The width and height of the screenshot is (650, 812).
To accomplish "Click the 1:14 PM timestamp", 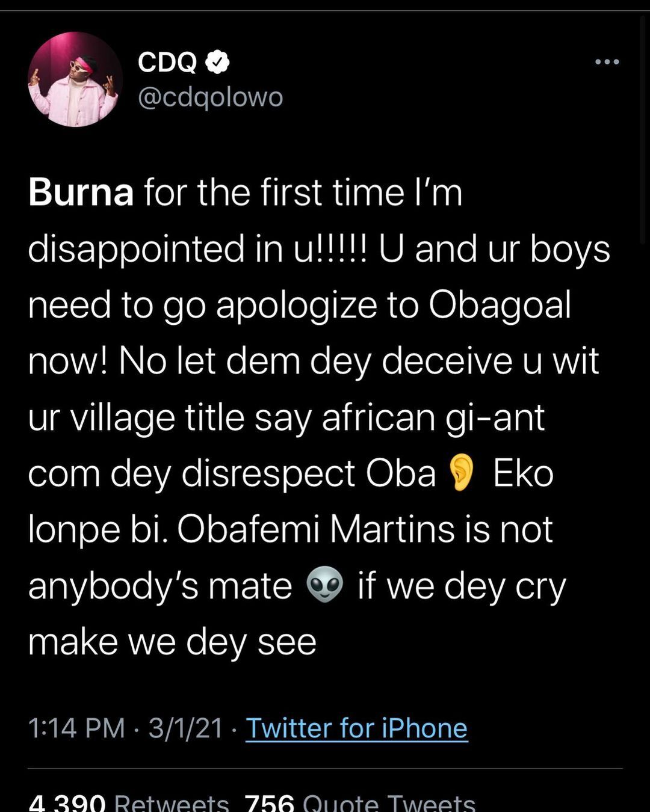I will coord(76,728).
